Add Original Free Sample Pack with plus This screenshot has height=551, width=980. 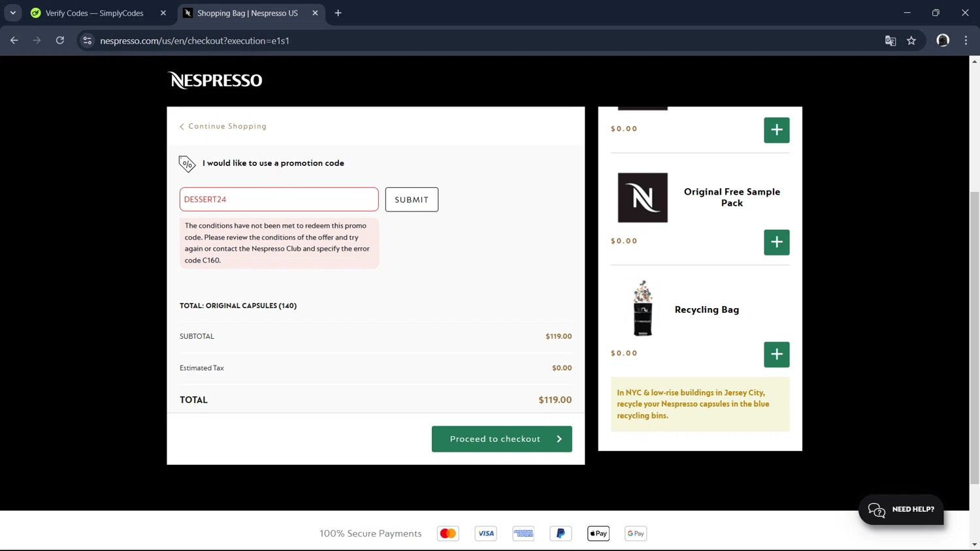[x=776, y=242]
